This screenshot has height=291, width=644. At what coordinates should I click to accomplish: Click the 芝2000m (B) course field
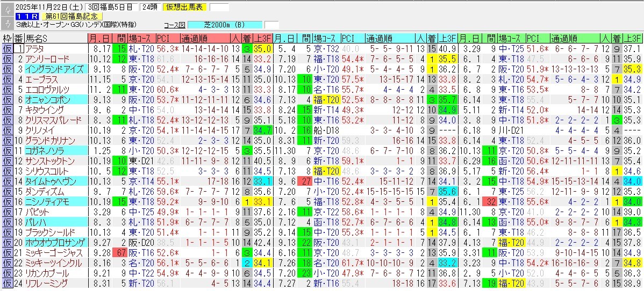[x=225, y=25]
